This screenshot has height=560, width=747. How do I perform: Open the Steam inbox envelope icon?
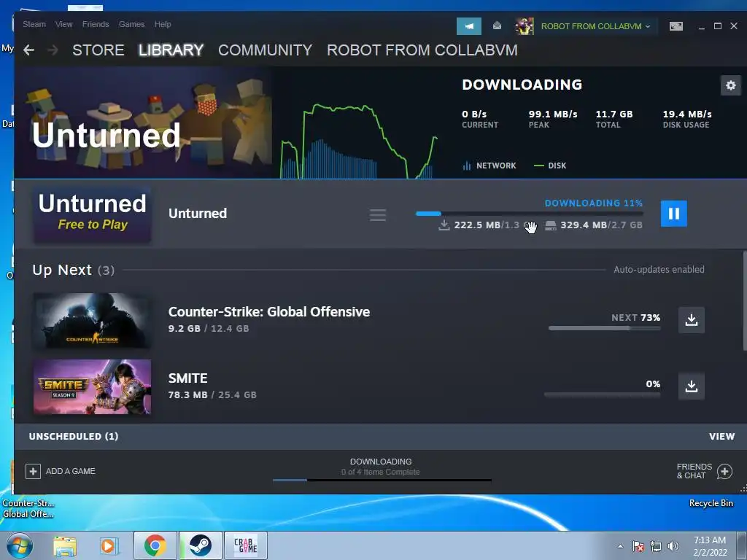497,26
